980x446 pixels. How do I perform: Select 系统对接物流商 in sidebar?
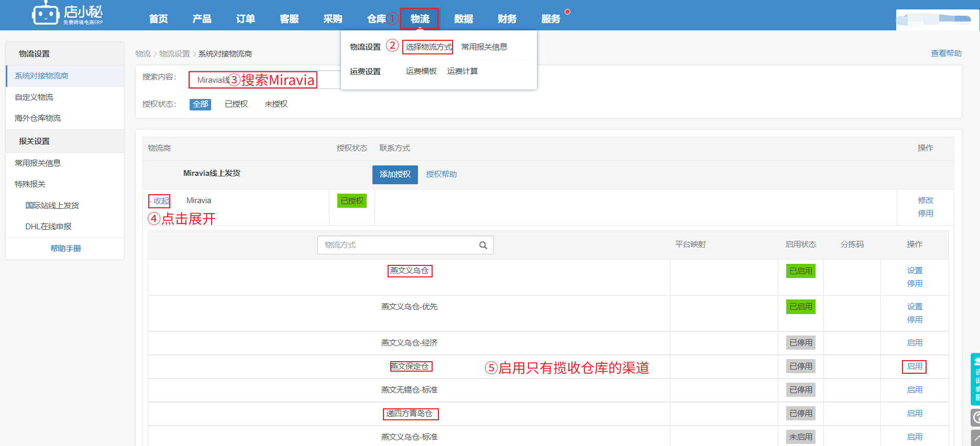[65, 76]
